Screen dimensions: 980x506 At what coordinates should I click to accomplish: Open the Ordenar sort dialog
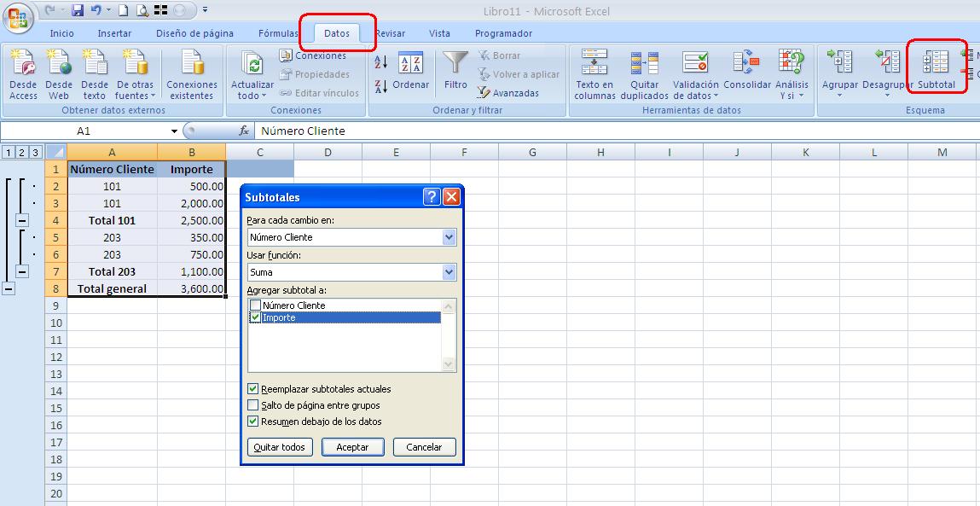(x=410, y=72)
